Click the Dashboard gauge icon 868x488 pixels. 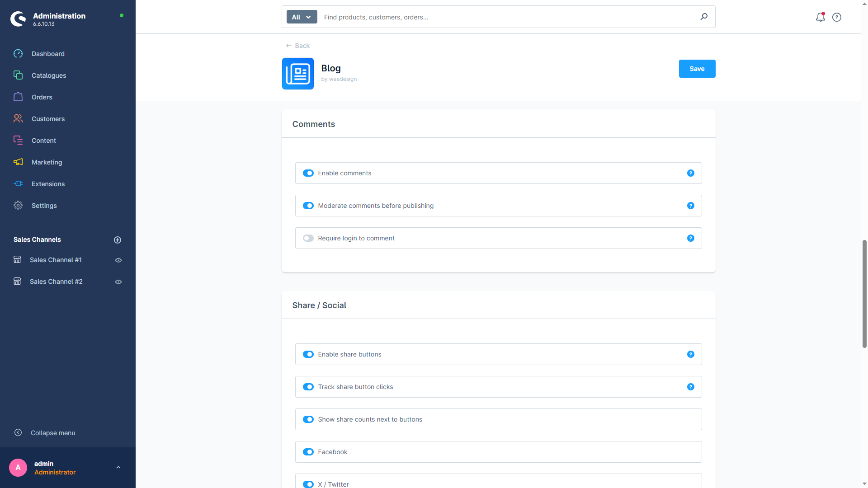click(x=18, y=54)
